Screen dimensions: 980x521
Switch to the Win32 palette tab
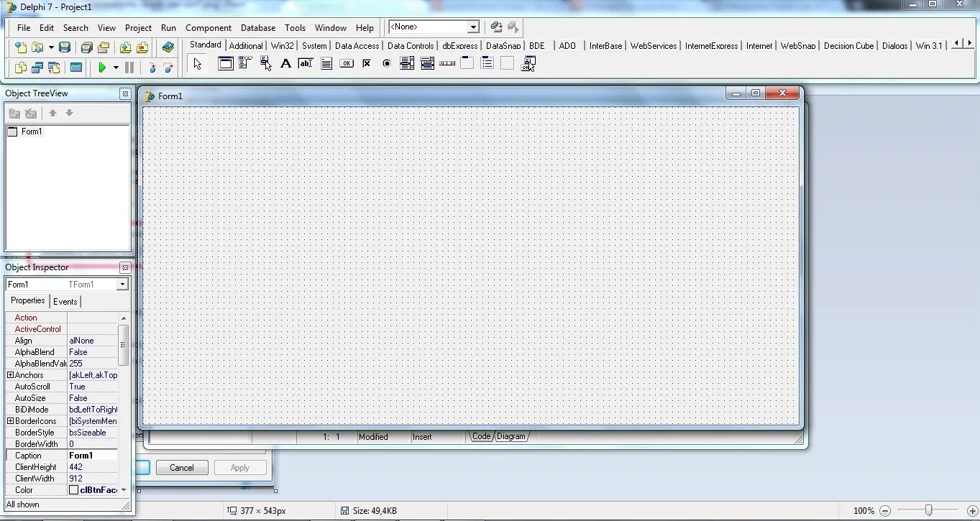(x=282, y=45)
